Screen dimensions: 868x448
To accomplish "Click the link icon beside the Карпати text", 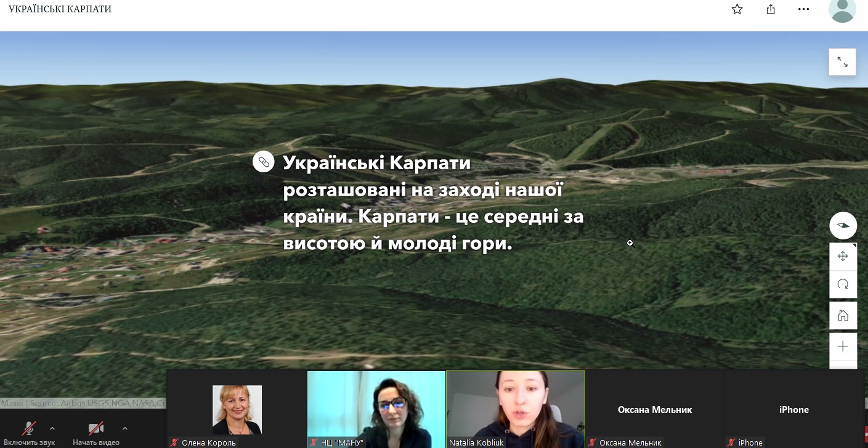I will click(264, 162).
